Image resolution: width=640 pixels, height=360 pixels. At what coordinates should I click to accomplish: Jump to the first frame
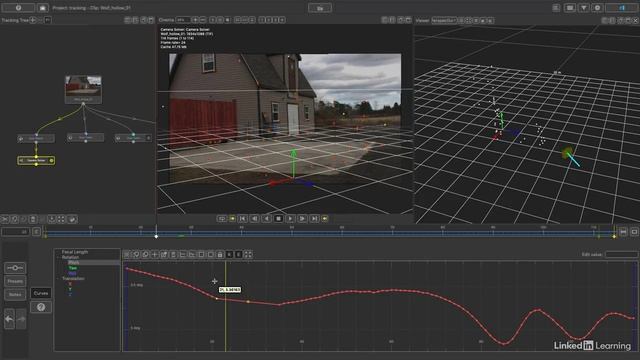[242, 219]
